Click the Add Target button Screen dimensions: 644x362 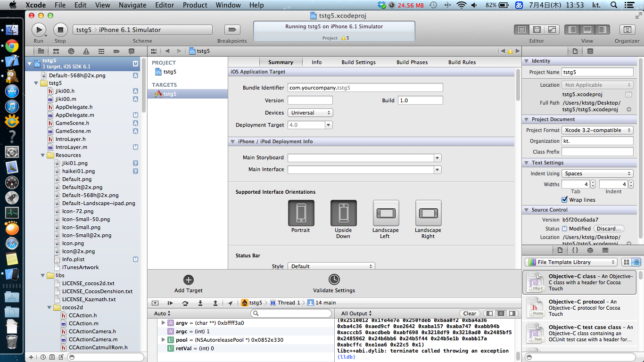[x=189, y=284]
